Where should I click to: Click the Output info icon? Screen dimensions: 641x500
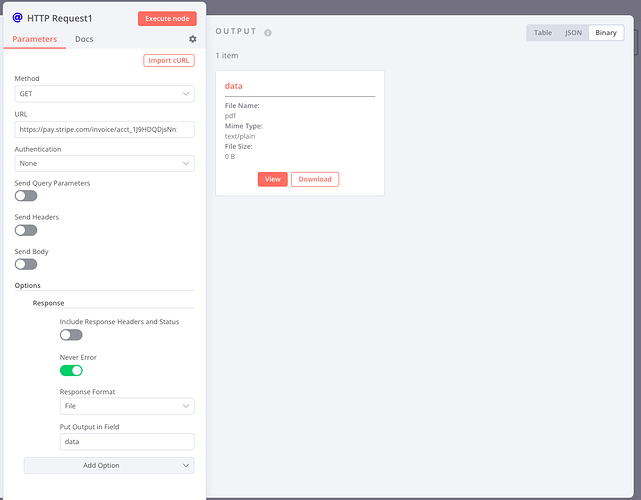point(268,33)
